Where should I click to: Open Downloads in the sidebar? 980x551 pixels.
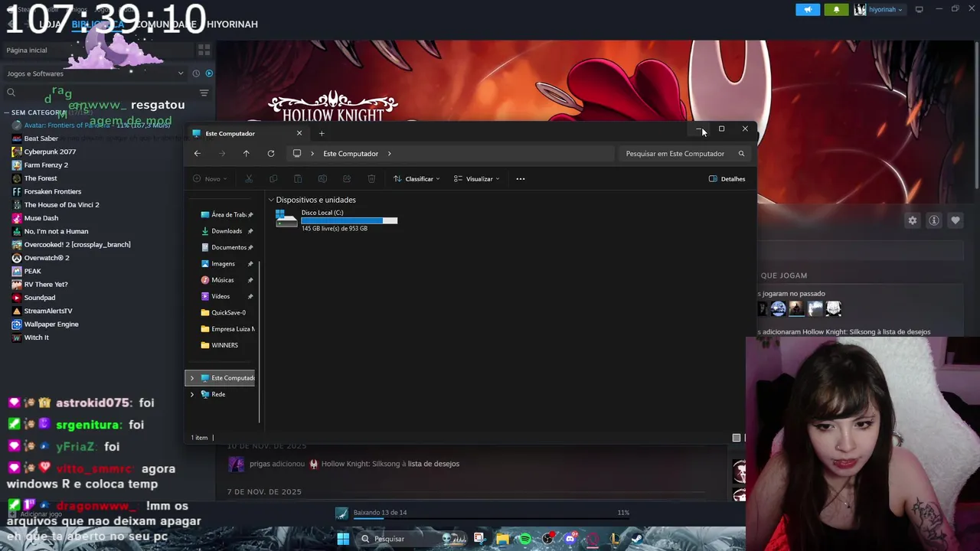click(x=227, y=231)
